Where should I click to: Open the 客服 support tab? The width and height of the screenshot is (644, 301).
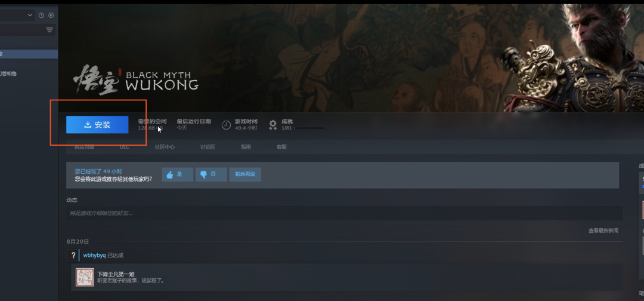[x=281, y=147]
